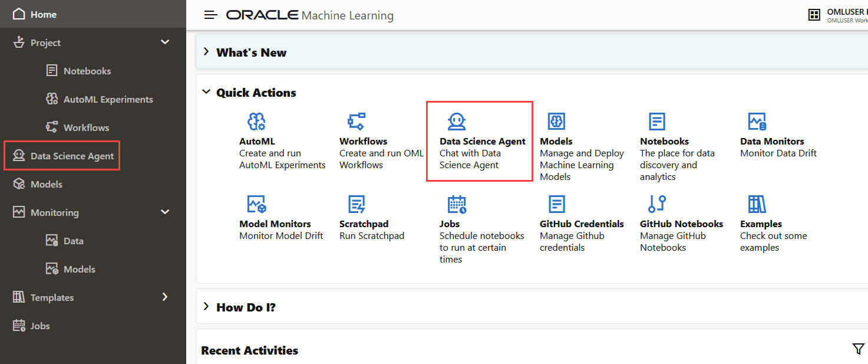Expand the Templates section chevron
Viewport: 868px width, 364px height.
pos(165,297)
